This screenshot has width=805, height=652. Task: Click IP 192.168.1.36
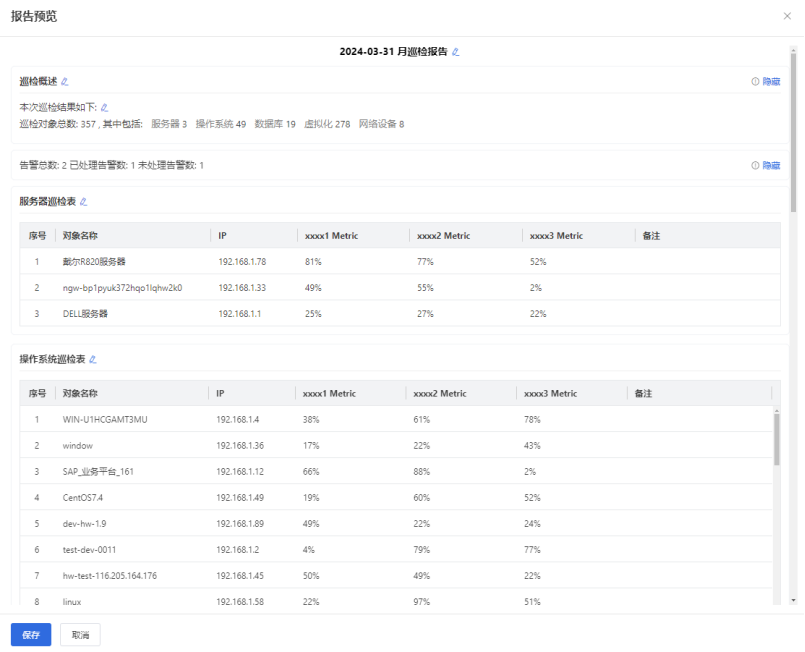click(x=240, y=446)
